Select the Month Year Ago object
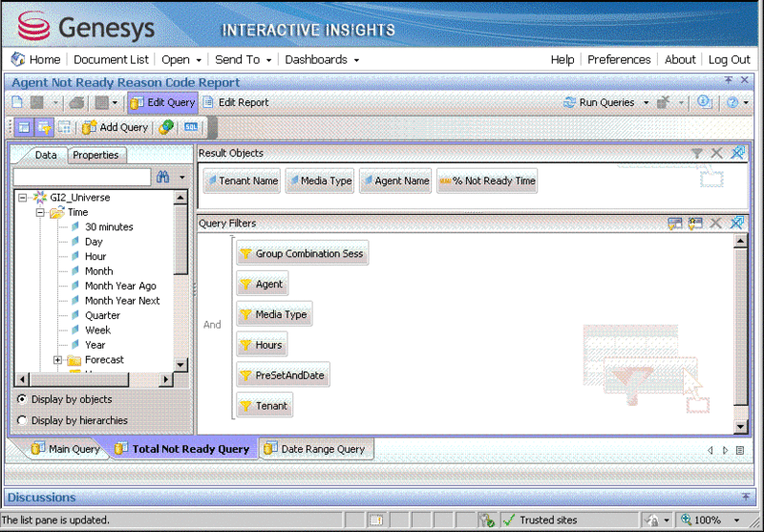The width and height of the screenshot is (764, 532). (x=114, y=286)
